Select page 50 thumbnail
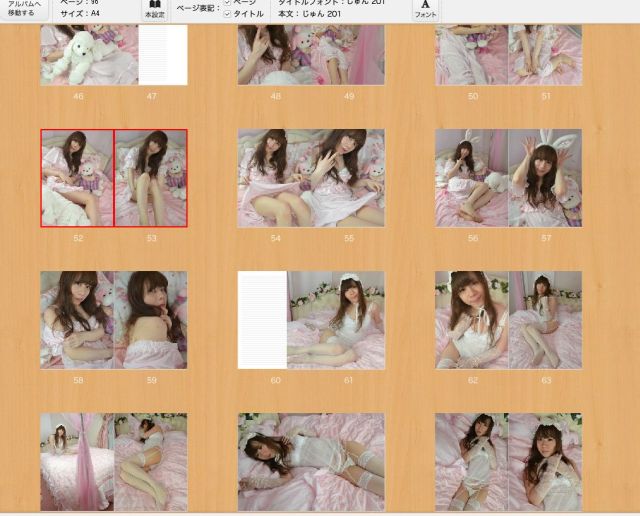640x516 pixels. coord(471,55)
